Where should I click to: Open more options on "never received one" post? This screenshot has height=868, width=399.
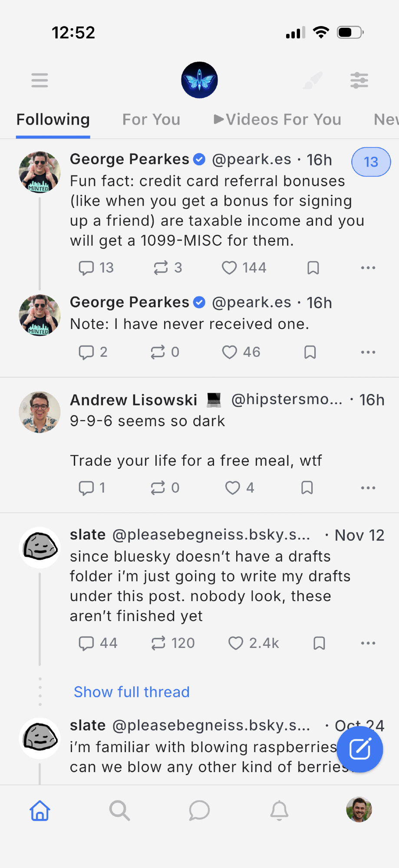click(x=368, y=352)
